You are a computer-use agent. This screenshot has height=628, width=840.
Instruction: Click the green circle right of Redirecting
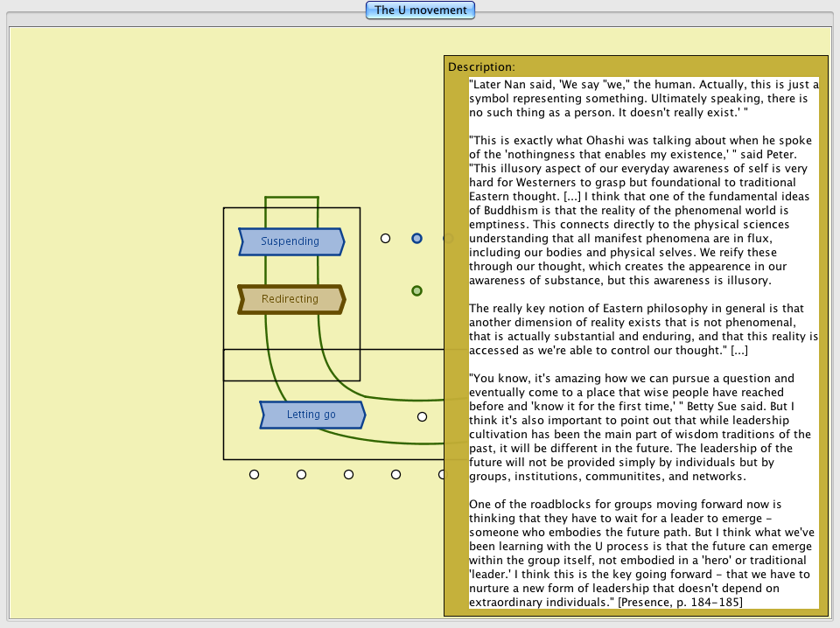(417, 290)
